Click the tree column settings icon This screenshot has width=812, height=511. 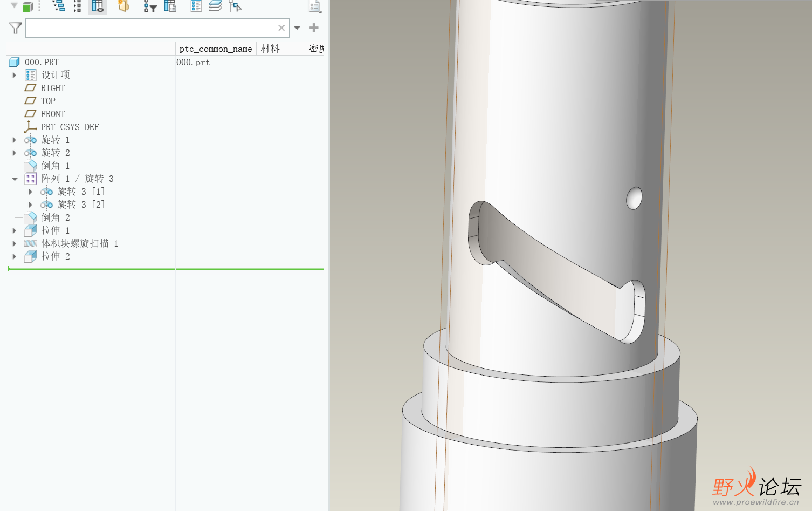coord(170,6)
